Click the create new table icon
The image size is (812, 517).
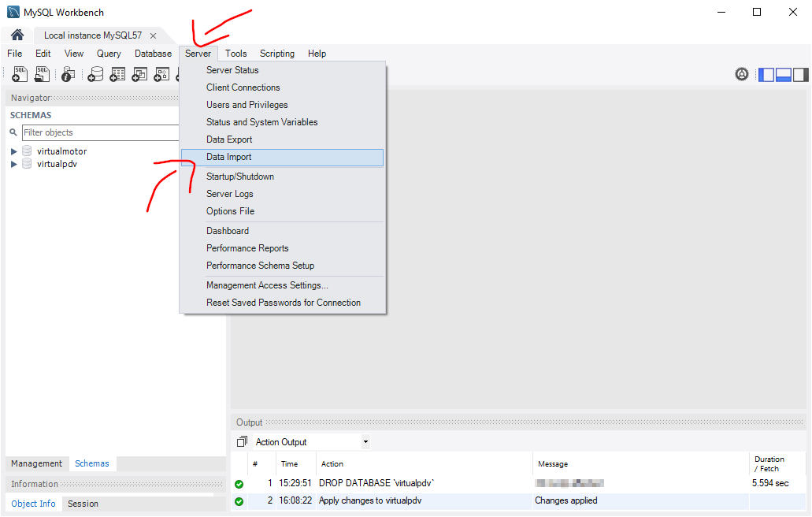117,74
